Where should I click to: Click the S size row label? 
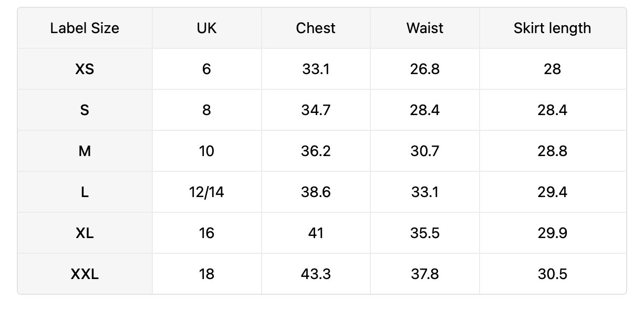[85, 110]
